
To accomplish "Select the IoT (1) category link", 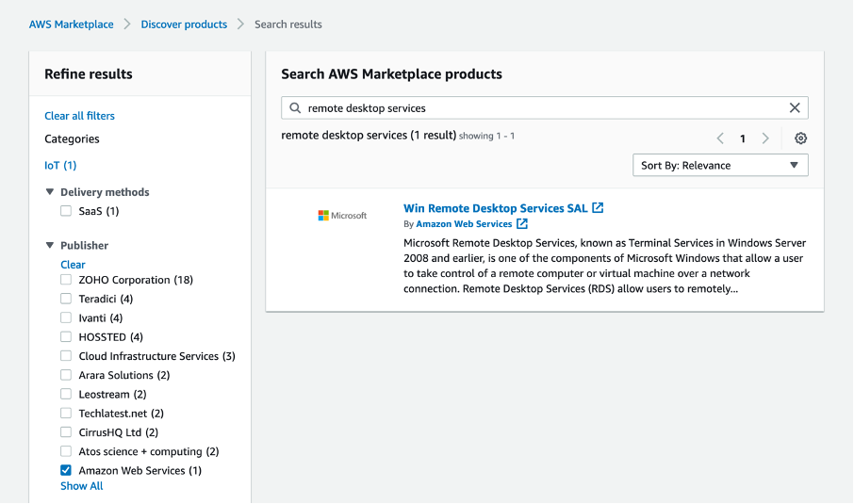I will pyautogui.click(x=60, y=166).
